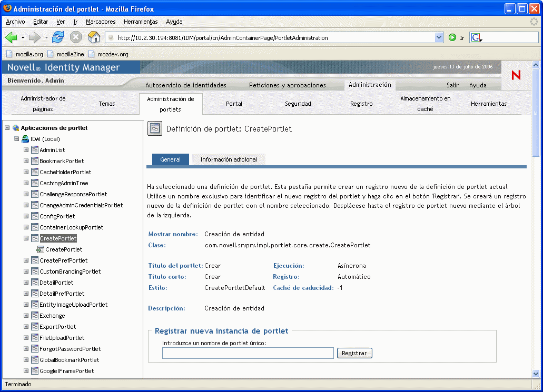Expand the EntityImageUploadPortlet node
Image resolution: width=543 pixels, height=392 pixels.
click(x=26, y=305)
